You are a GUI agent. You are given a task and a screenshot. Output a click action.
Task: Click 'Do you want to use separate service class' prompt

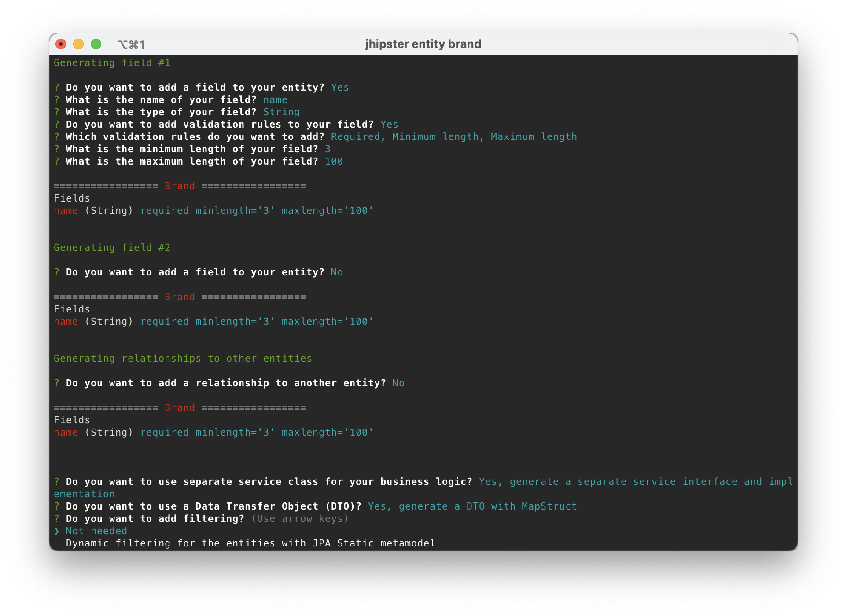coord(269,482)
